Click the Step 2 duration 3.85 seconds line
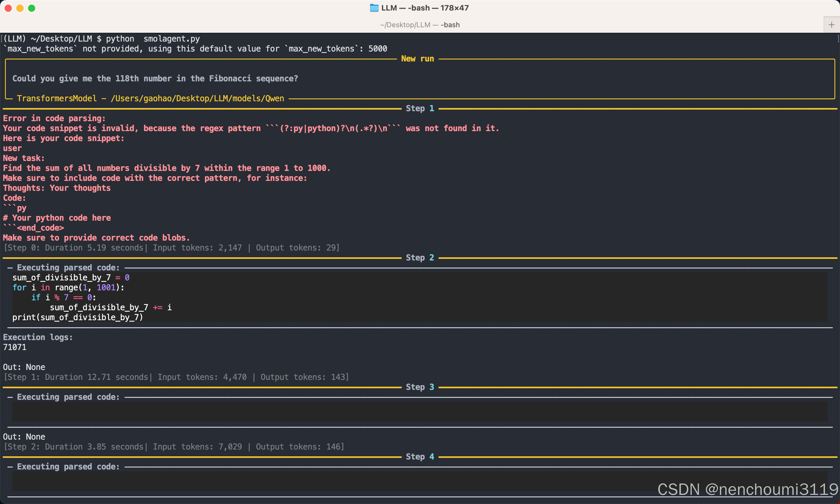The height and width of the screenshot is (504, 840). [x=173, y=447]
